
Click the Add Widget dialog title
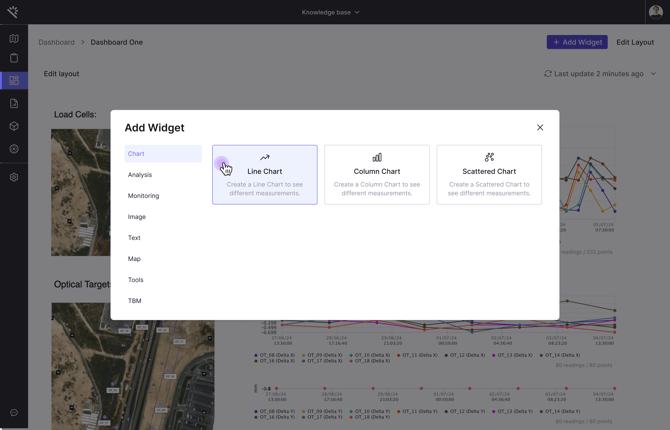[154, 127]
